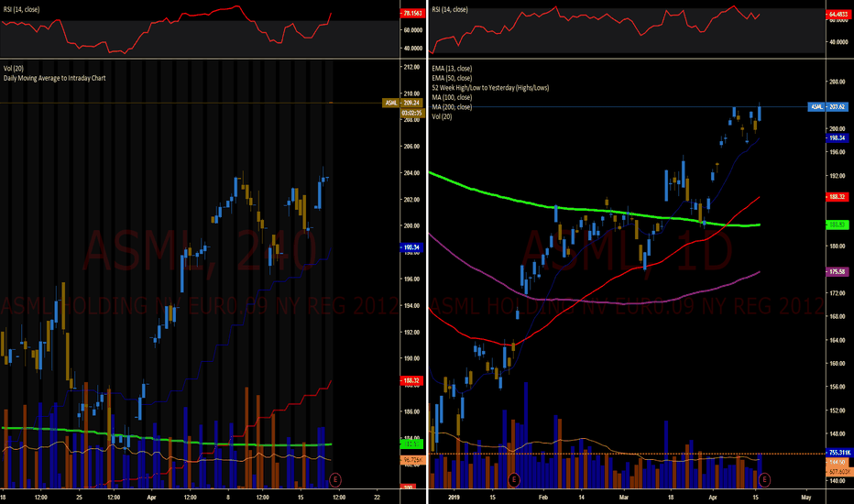
Task: Click the blue 198.34 label on daily chart axis
Action: [x=838, y=137]
